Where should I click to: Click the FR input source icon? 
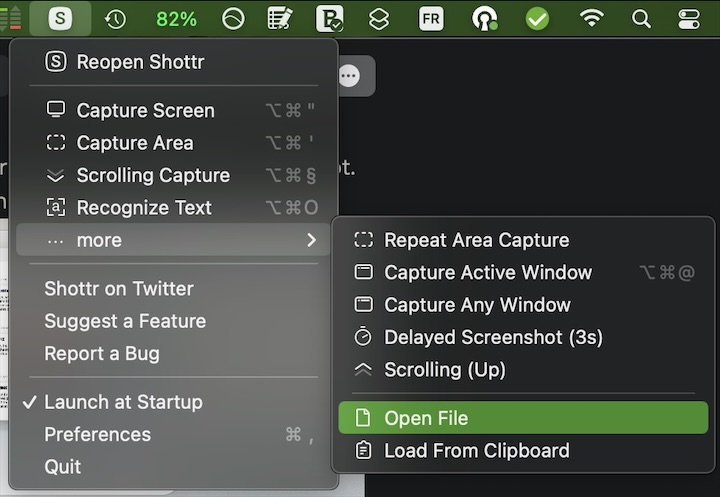click(x=431, y=19)
